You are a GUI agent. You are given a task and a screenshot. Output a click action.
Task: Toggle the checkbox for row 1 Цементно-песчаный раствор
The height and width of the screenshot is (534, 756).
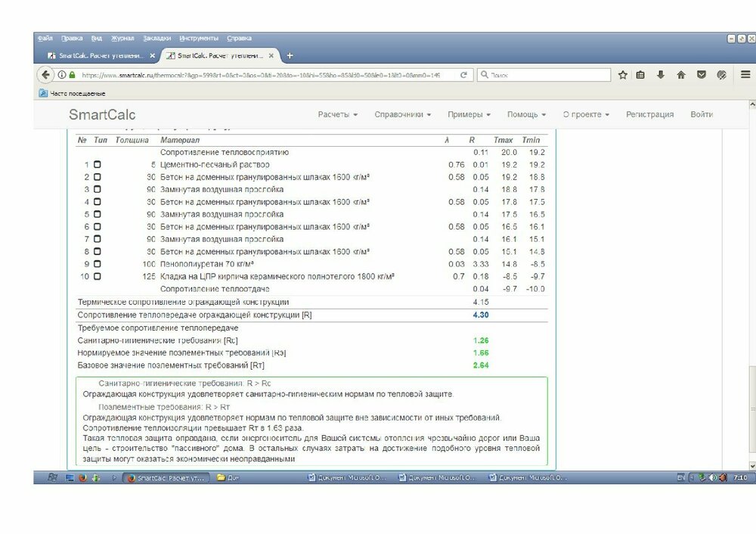pos(97,165)
